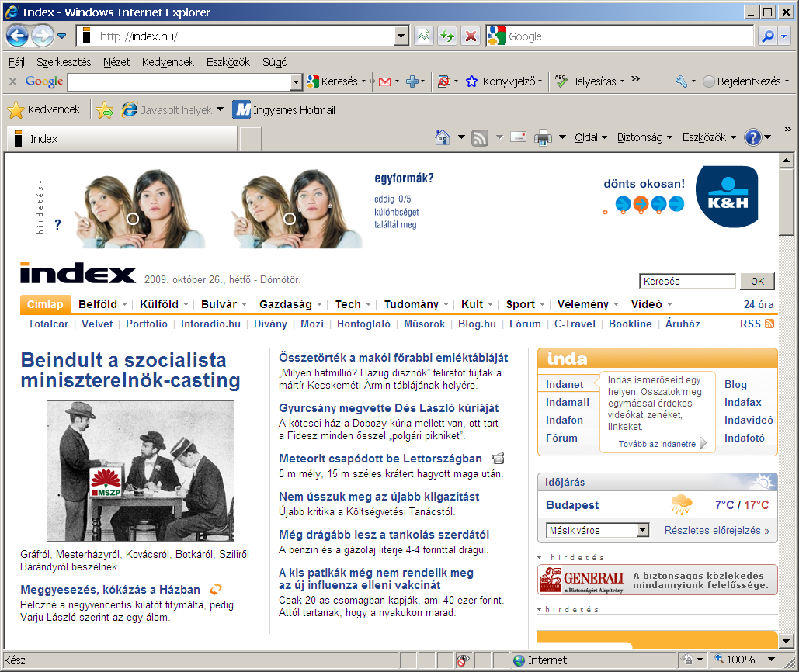Open the Indamail link
Screen dimensions: 799x672
coord(567,402)
